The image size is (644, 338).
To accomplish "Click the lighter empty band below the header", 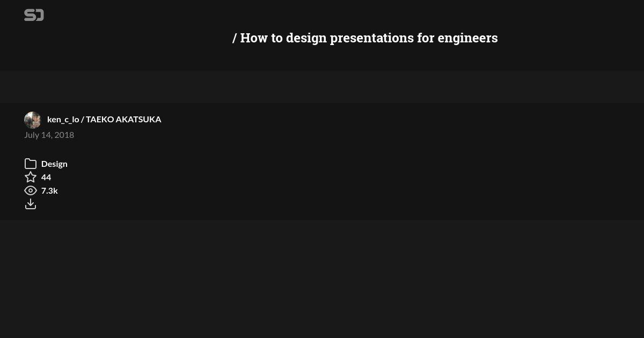I will coord(322,87).
